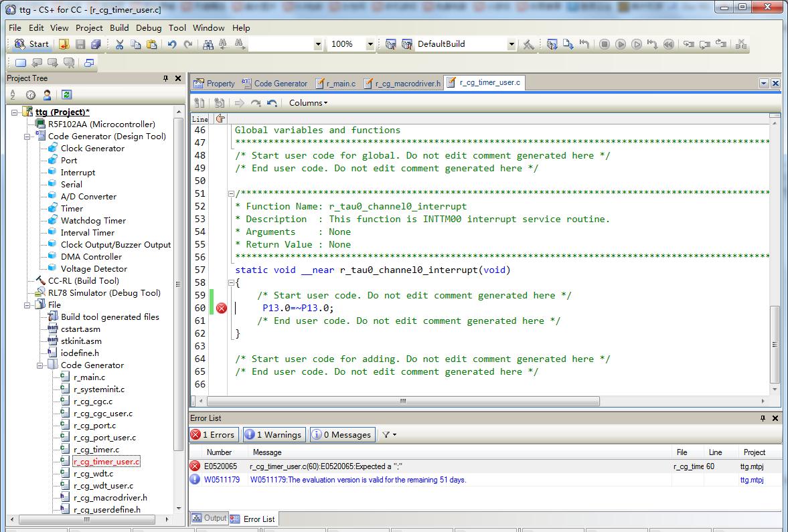Open Find with the binoculars icon
The height and width of the screenshot is (532, 788).
pyautogui.click(x=208, y=44)
